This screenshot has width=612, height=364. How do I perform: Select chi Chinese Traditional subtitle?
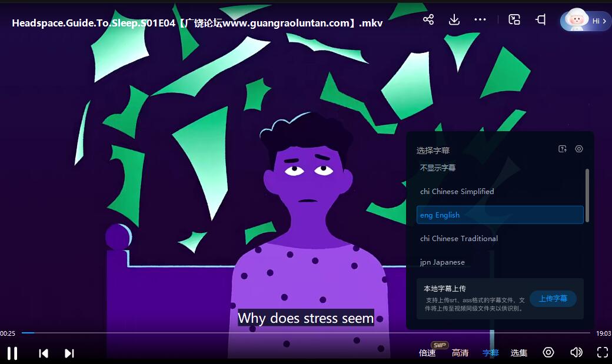pyautogui.click(x=500, y=238)
